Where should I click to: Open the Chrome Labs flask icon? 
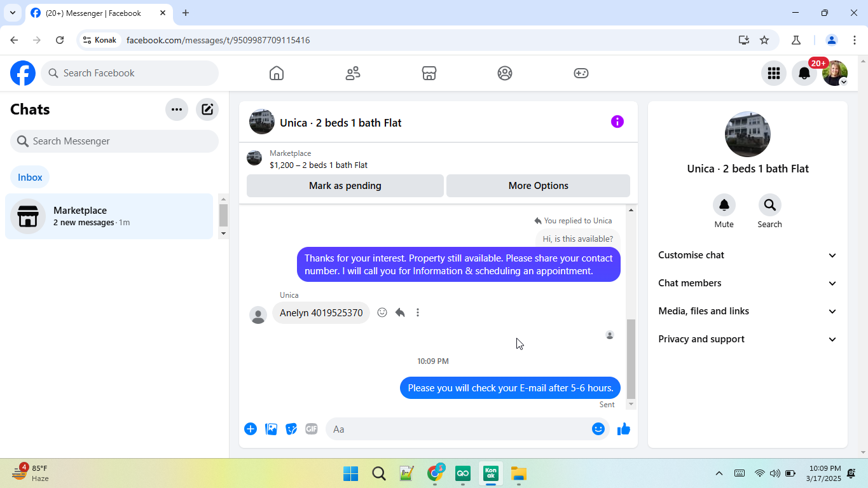(796, 40)
